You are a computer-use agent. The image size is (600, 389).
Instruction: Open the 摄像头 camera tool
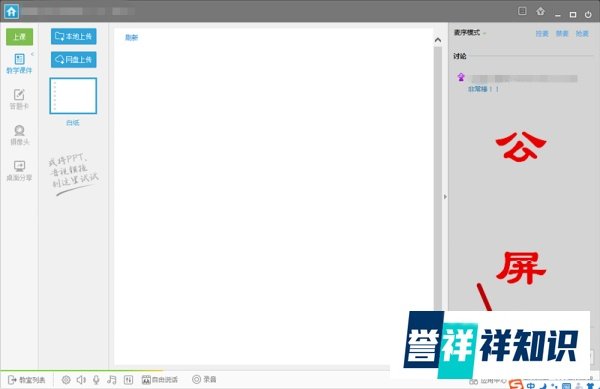[19, 135]
